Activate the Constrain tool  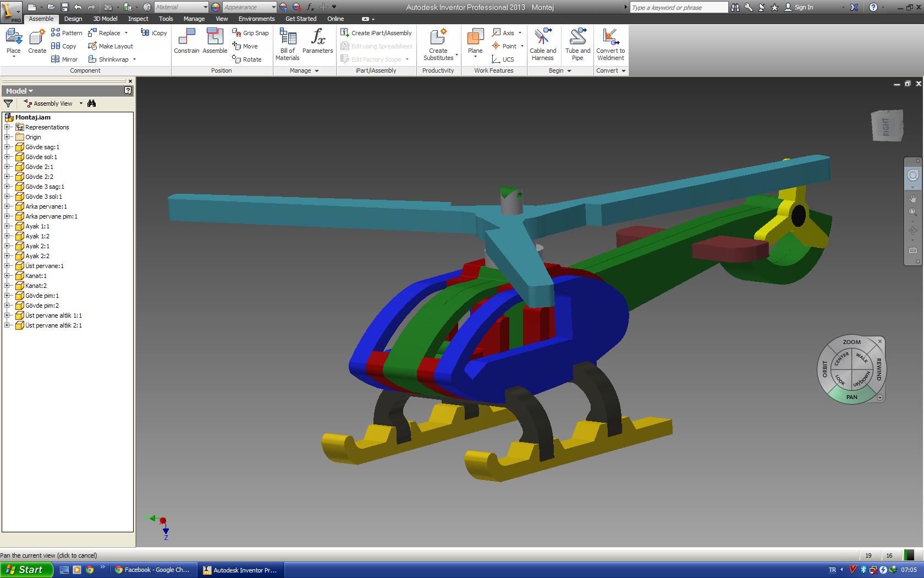[186, 41]
